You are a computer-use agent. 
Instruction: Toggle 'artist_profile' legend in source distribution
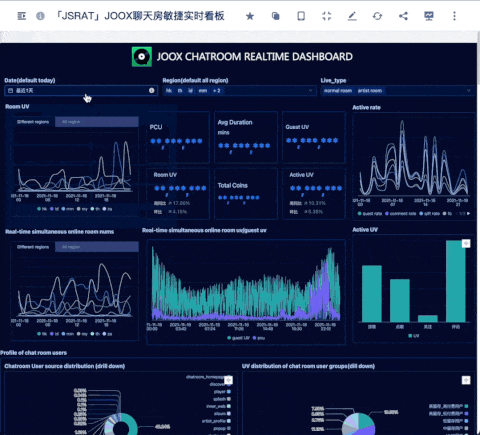point(216,421)
